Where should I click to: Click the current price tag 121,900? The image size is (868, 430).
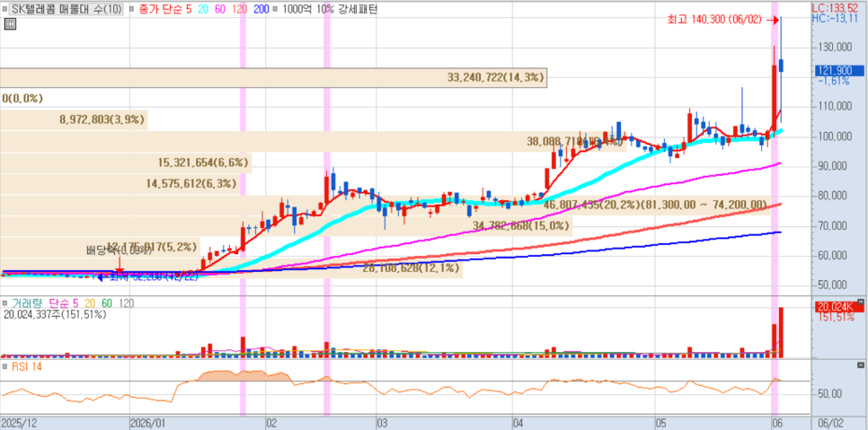[x=838, y=71]
